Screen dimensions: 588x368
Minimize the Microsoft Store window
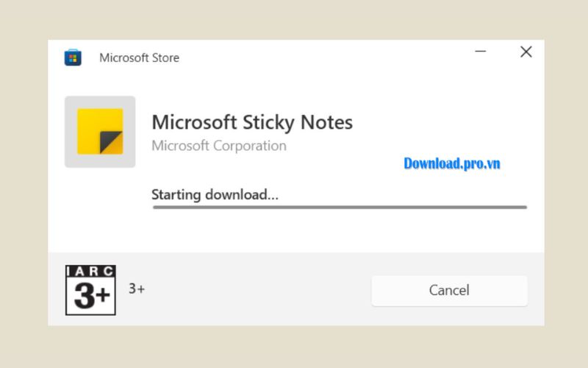[x=480, y=52]
